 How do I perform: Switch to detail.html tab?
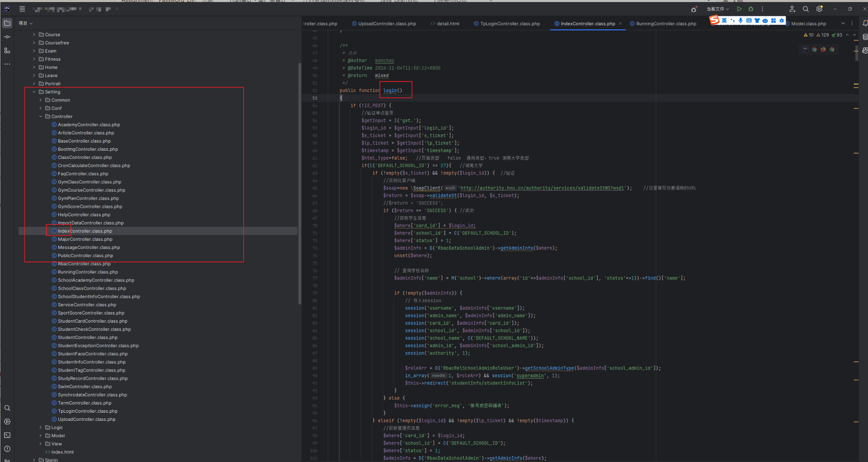(445, 24)
